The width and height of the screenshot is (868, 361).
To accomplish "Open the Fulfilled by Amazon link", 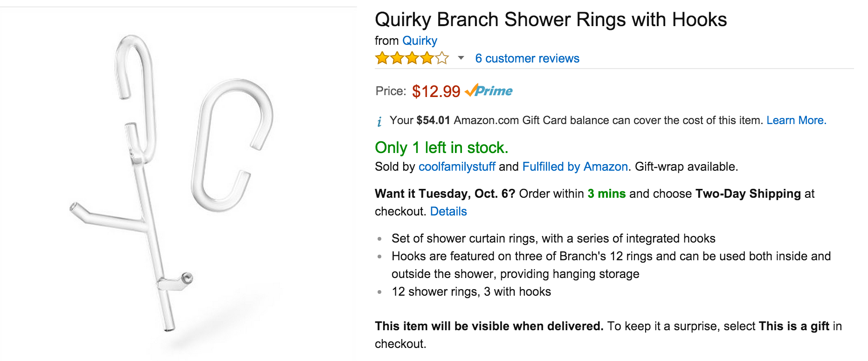I will click(x=575, y=167).
